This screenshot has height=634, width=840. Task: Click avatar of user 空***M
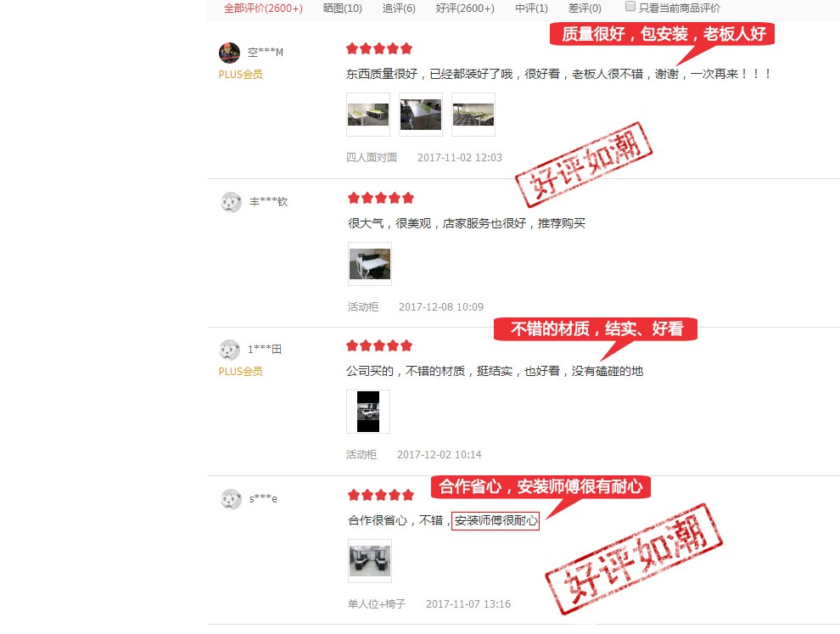229,53
